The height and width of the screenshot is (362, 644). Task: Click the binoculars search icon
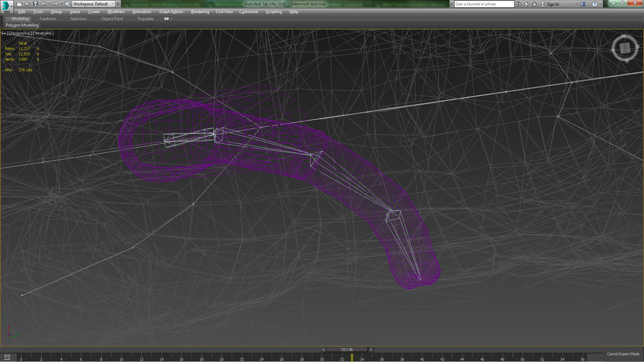pyautogui.click(x=518, y=4)
